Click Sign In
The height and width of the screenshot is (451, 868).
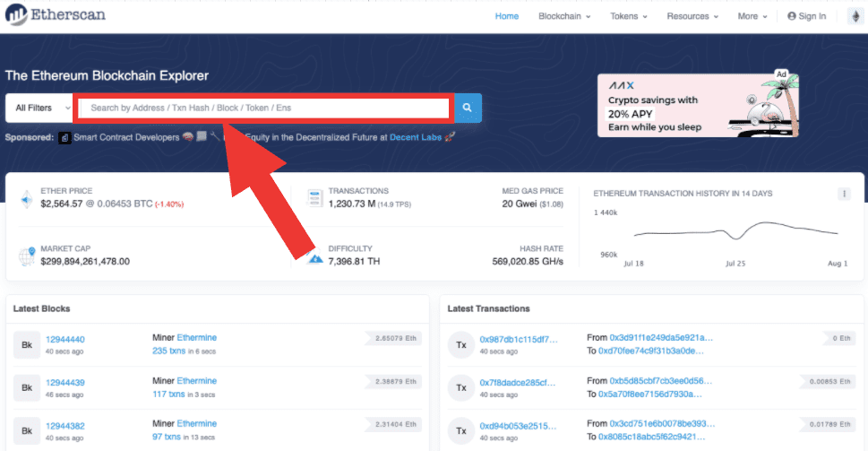806,16
